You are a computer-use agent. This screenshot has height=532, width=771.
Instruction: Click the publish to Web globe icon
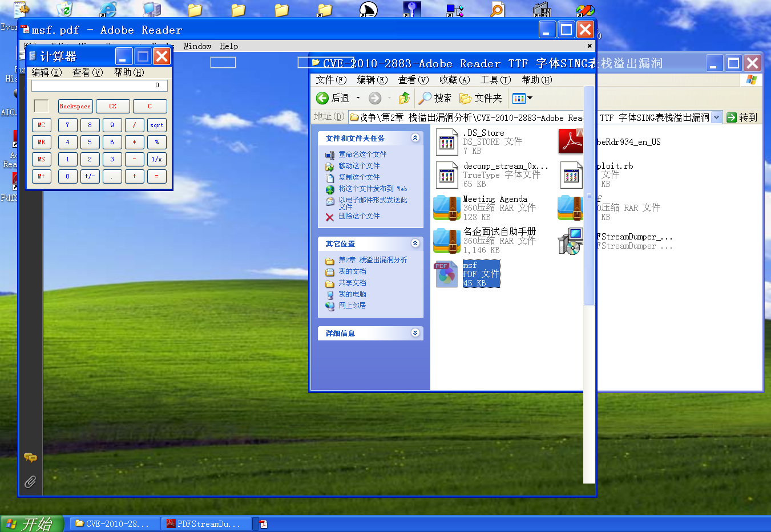point(330,189)
